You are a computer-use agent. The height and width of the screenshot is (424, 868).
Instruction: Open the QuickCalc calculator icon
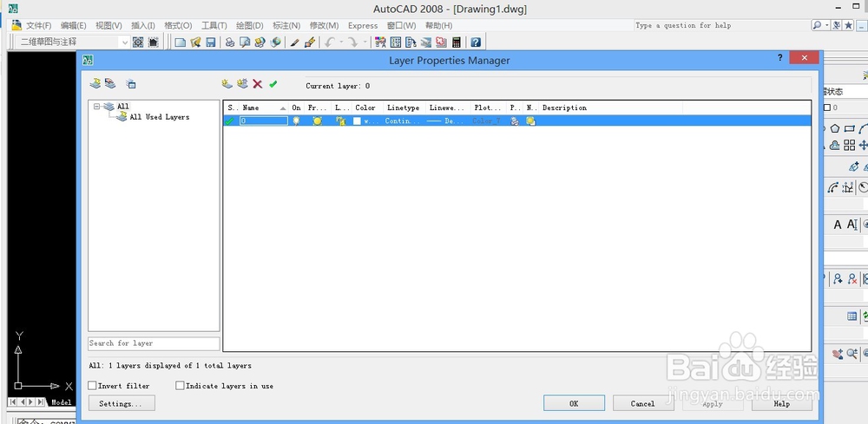click(x=457, y=42)
